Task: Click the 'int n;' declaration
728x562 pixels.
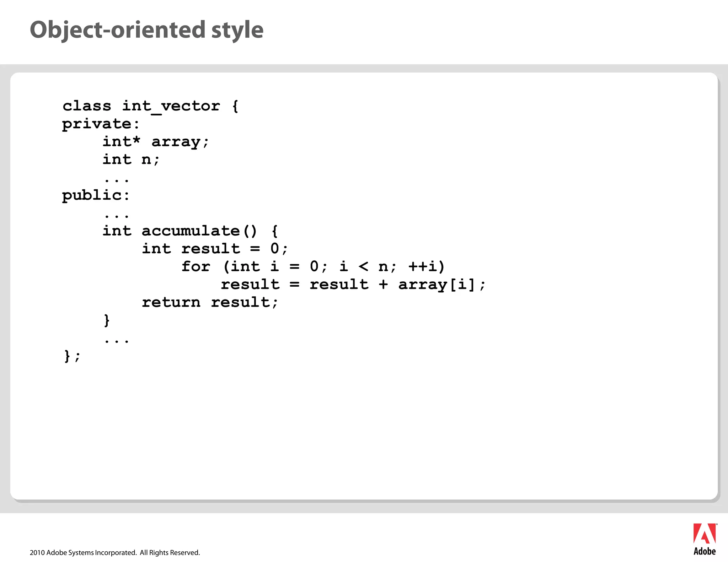Action: [131, 160]
